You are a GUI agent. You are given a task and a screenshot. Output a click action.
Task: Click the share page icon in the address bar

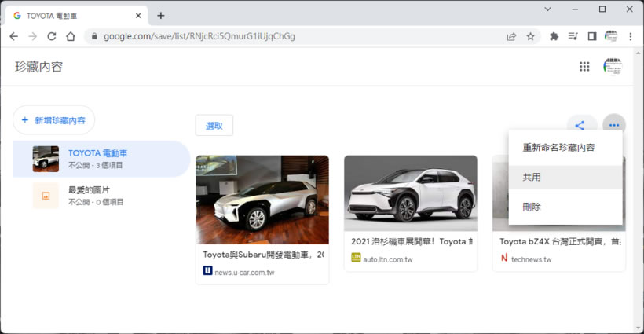click(x=511, y=37)
